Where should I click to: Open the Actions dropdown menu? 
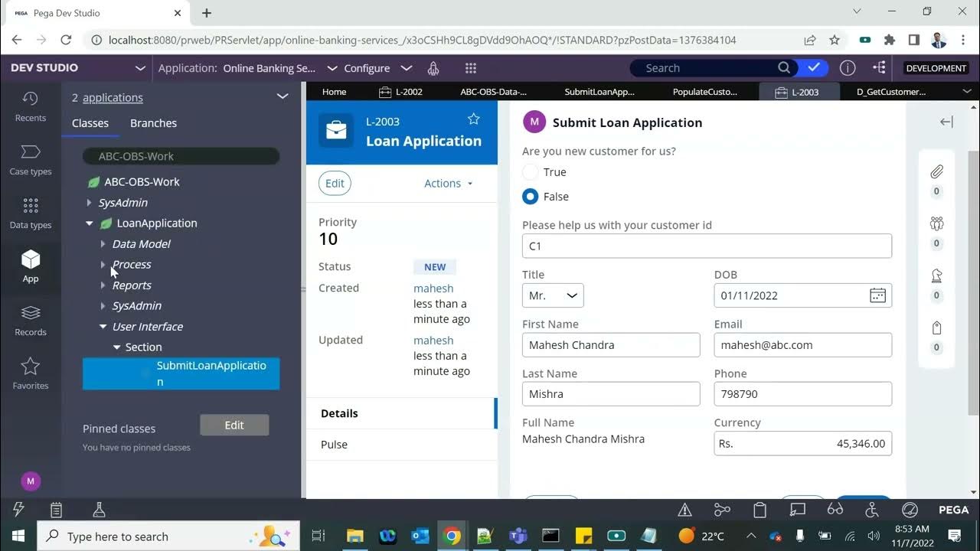pos(449,183)
